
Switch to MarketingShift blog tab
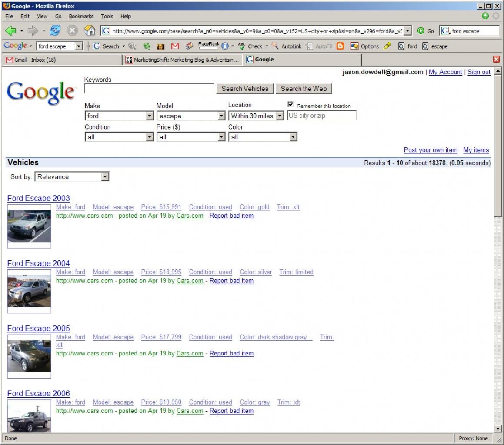tap(183, 60)
